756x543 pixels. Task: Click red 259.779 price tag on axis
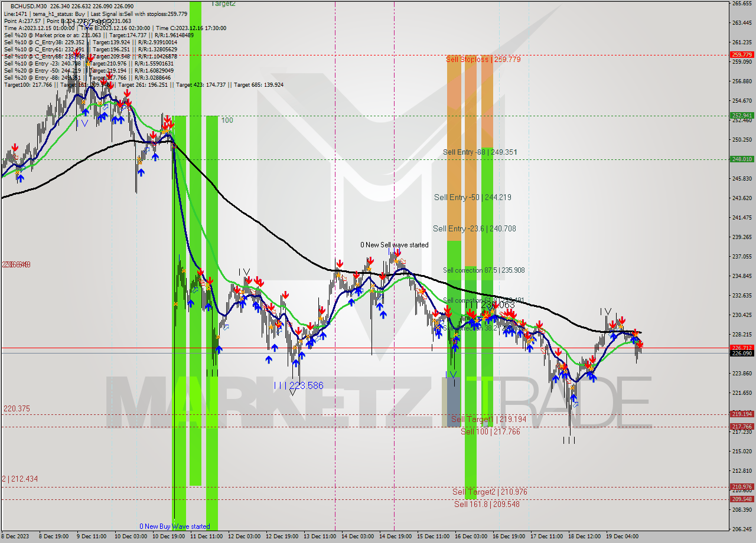tap(742, 54)
